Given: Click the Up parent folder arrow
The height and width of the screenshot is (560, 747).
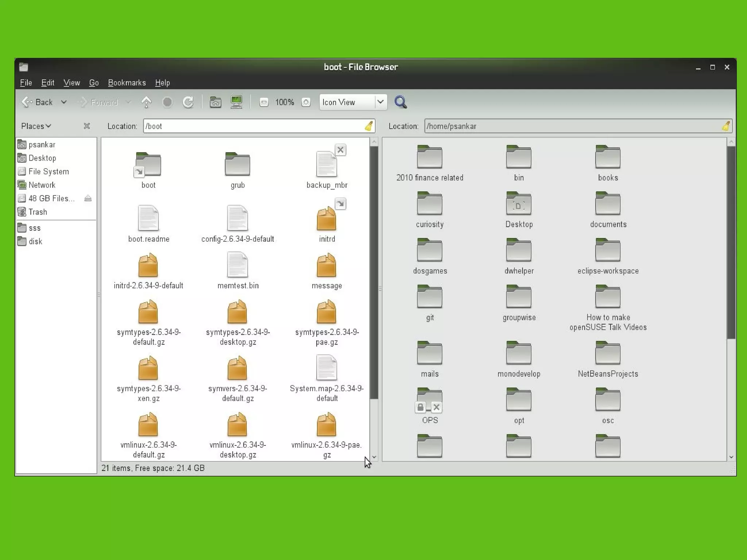Looking at the screenshot, I should click(x=146, y=102).
